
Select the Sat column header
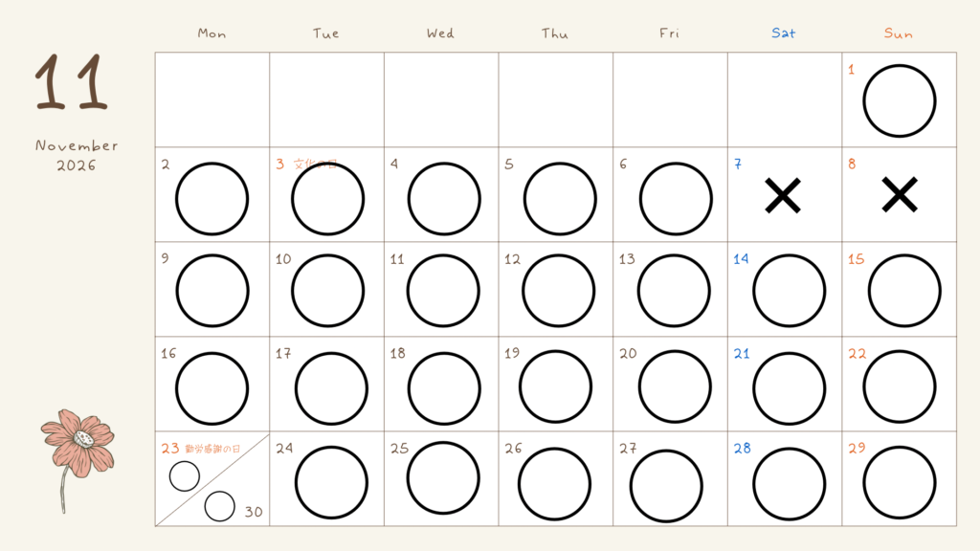pos(783,33)
